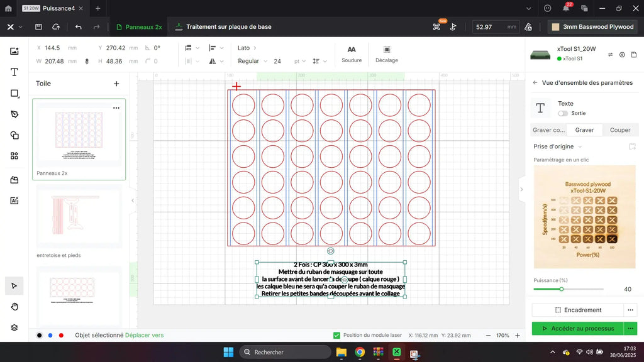Viewport: 644px width, 362px height.
Task: Click the Encadrement framing button
Action: [577, 310]
